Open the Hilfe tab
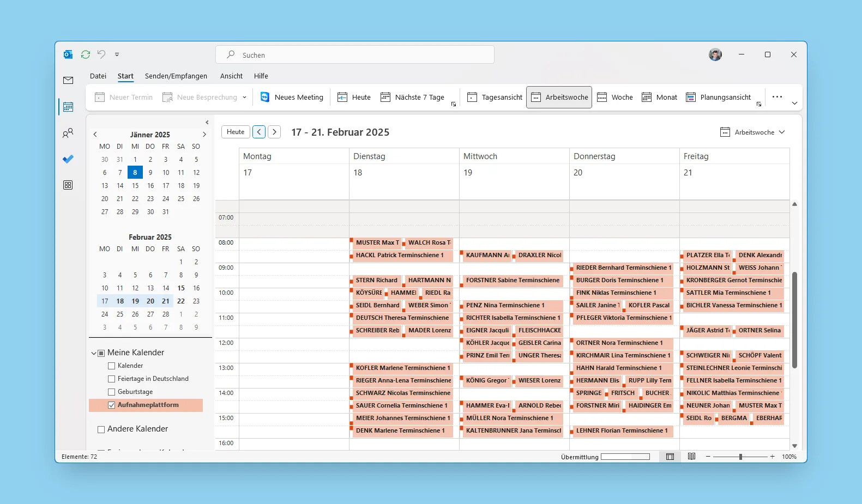Image resolution: width=862 pixels, height=504 pixels. tap(261, 76)
